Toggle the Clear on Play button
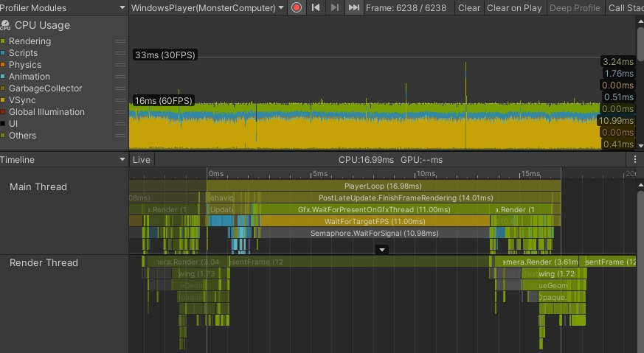This screenshot has width=644, height=353. coord(514,8)
